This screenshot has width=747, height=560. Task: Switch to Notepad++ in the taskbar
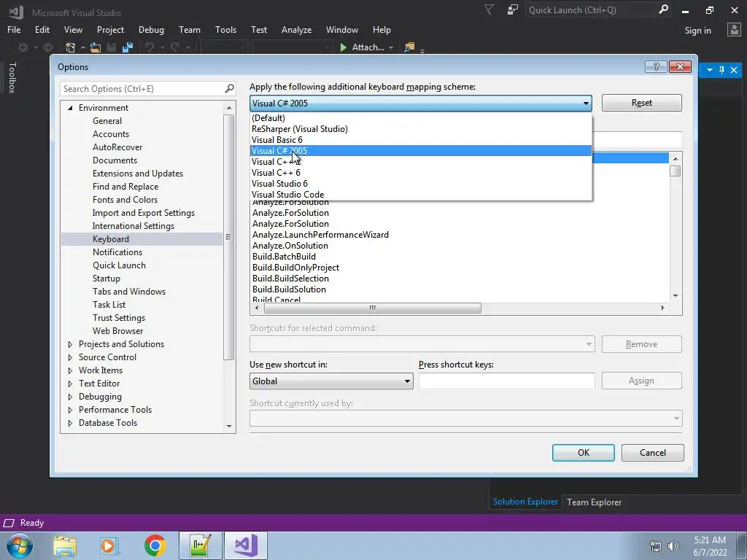pos(200,545)
